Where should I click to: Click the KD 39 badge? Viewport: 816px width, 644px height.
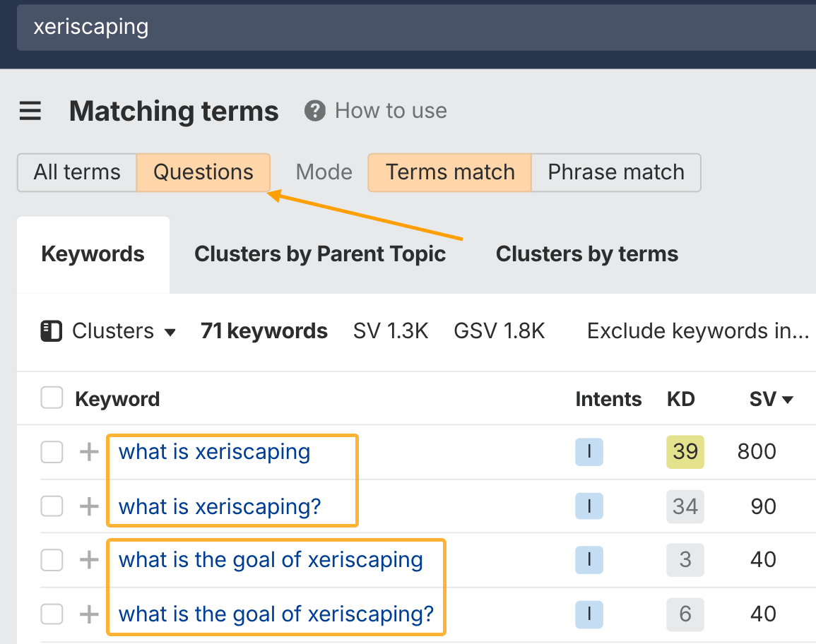(685, 452)
